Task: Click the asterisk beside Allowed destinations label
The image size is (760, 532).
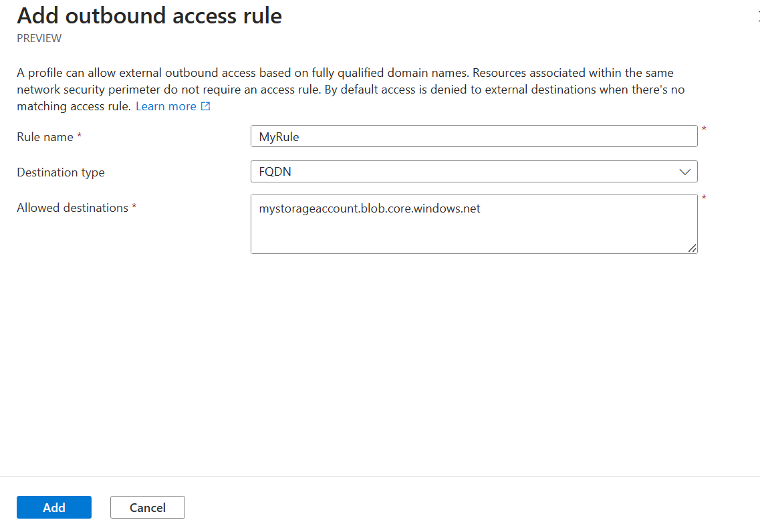Action: point(134,207)
